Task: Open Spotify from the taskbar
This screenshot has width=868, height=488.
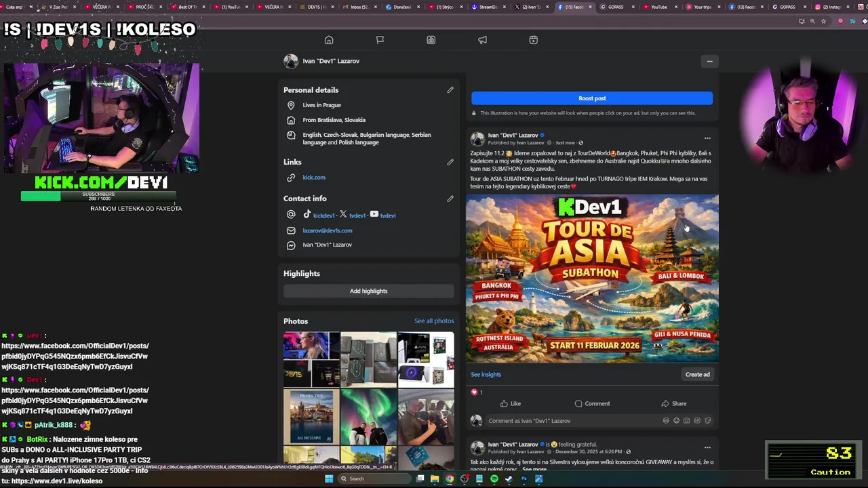Action: 494,479
